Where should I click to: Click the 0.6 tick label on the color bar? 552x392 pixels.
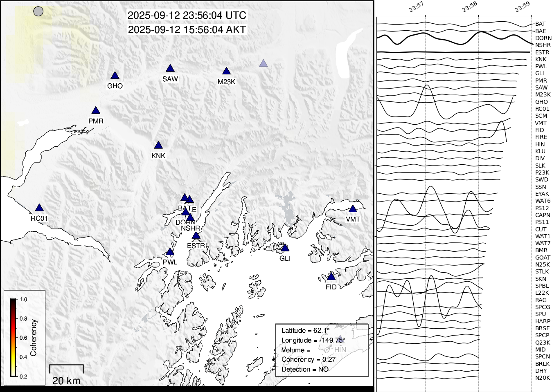[x=23, y=338]
